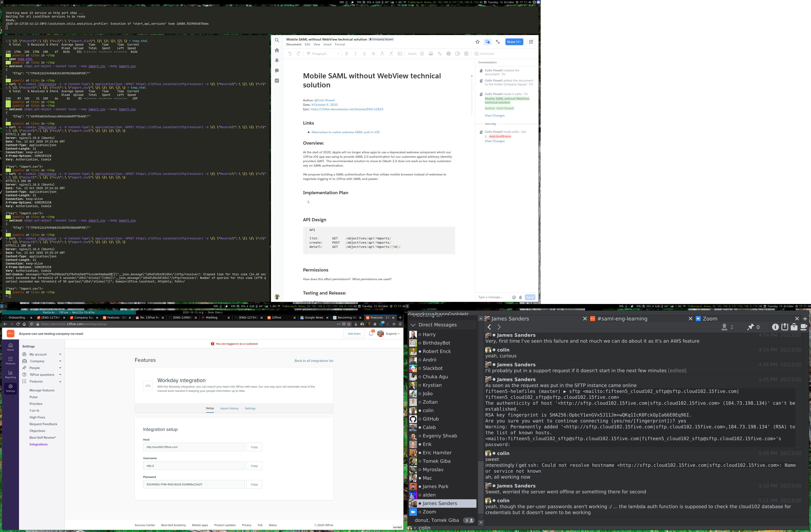Insert a checklist checkbox item
Image resolution: width=811 pixels, height=532 pixels.
pyautogui.click(x=422, y=54)
